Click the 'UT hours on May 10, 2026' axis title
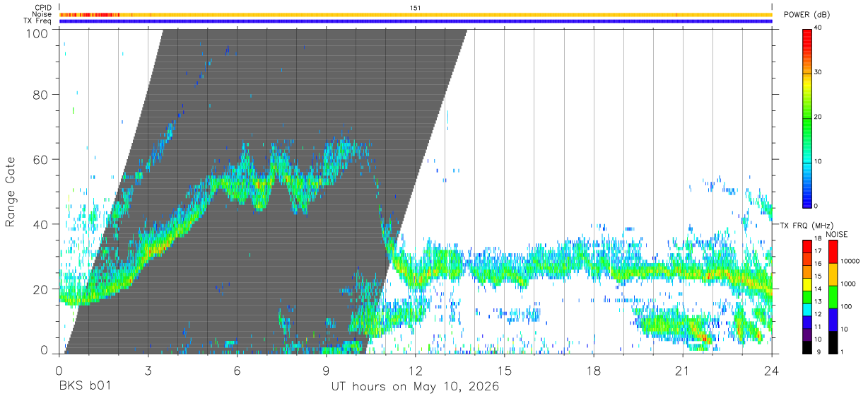The width and height of the screenshot is (868, 401). [x=416, y=387]
